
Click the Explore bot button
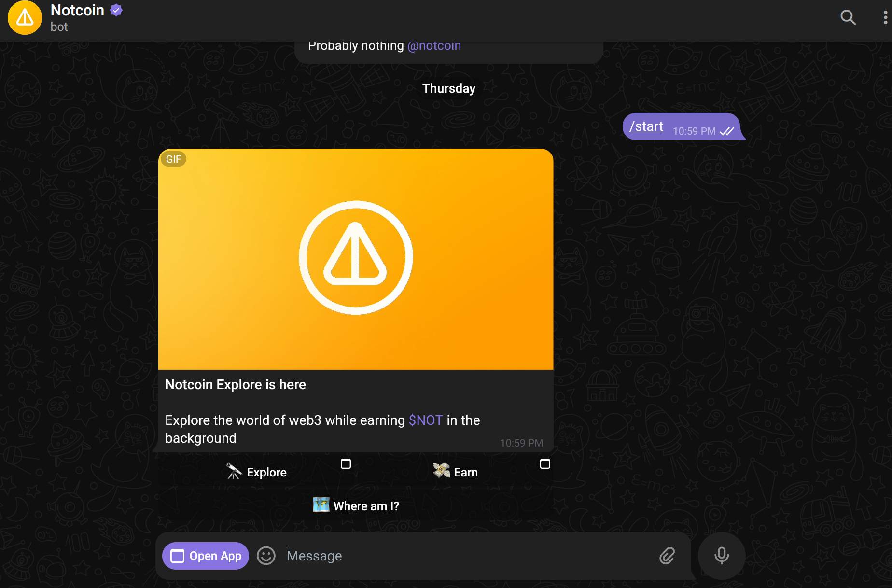[256, 472]
